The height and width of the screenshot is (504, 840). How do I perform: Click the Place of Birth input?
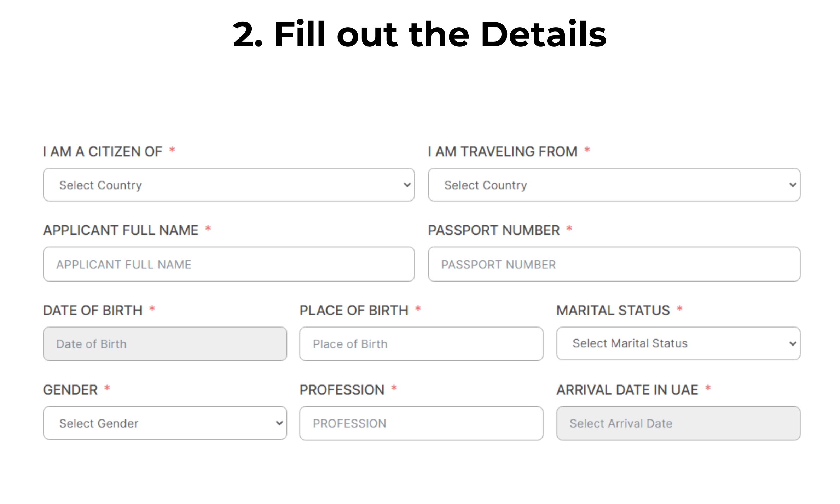pyautogui.click(x=421, y=344)
